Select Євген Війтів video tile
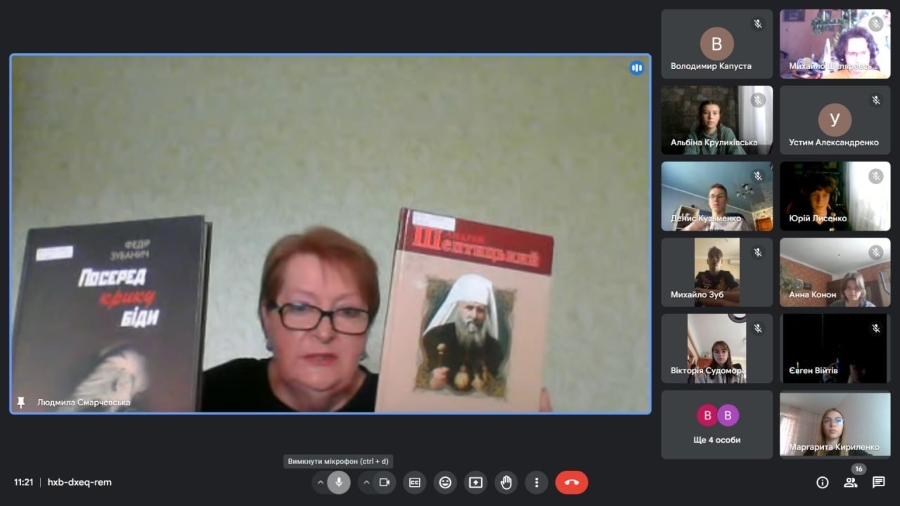Viewport: 900px width, 506px height. (x=835, y=349)
